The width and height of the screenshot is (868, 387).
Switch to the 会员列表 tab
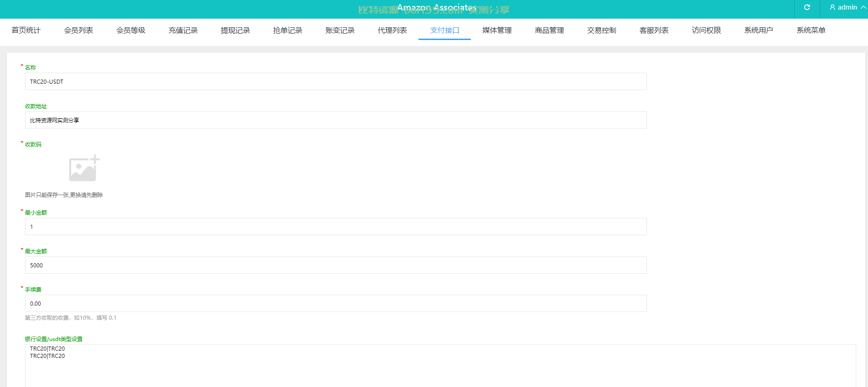pyautogui.click(x=78, y=30)
